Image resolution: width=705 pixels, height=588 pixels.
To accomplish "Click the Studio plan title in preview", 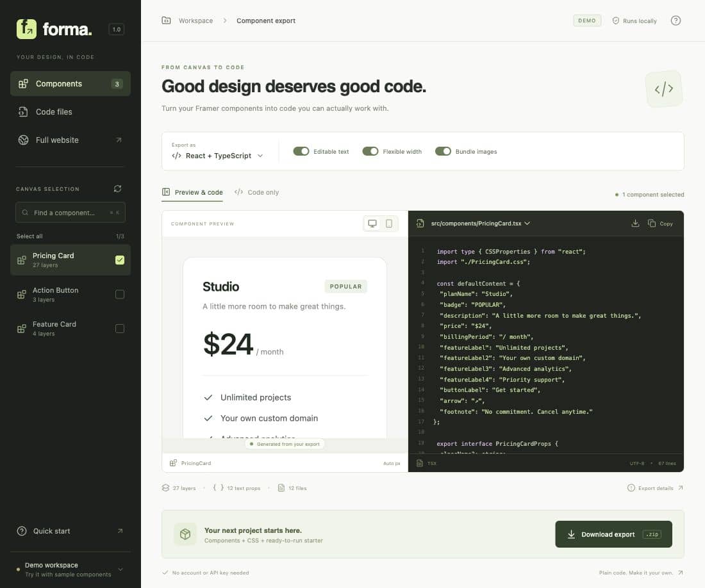I will pos(220,286).
